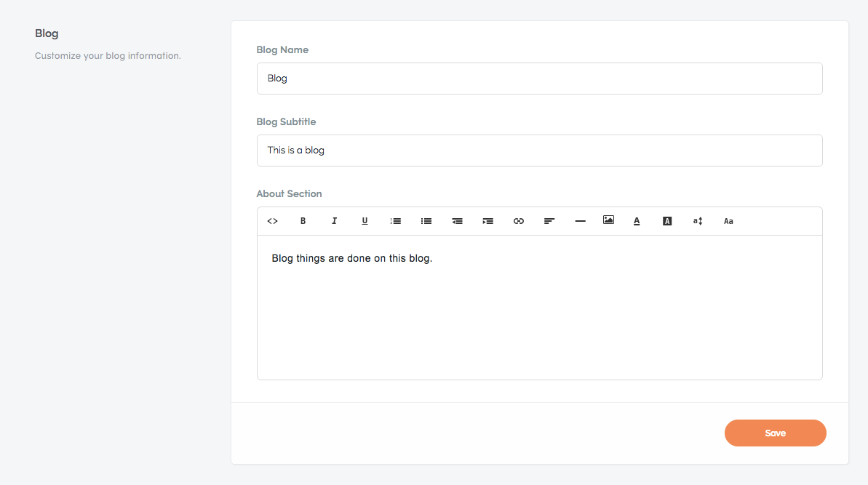This screenshot has height=485, width=868.
Task: Click the 'Blog Subtitle' field label
Action: click(286, 121)
